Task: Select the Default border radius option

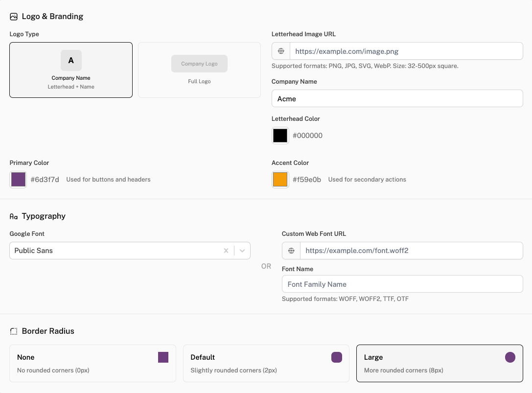Action: [x=266, y=363]
